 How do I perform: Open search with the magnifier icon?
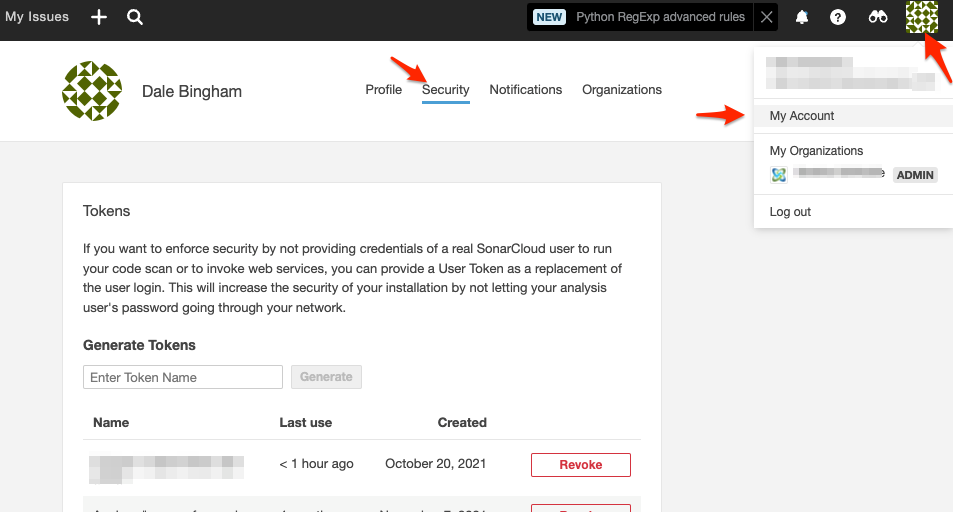click(135, 17)
